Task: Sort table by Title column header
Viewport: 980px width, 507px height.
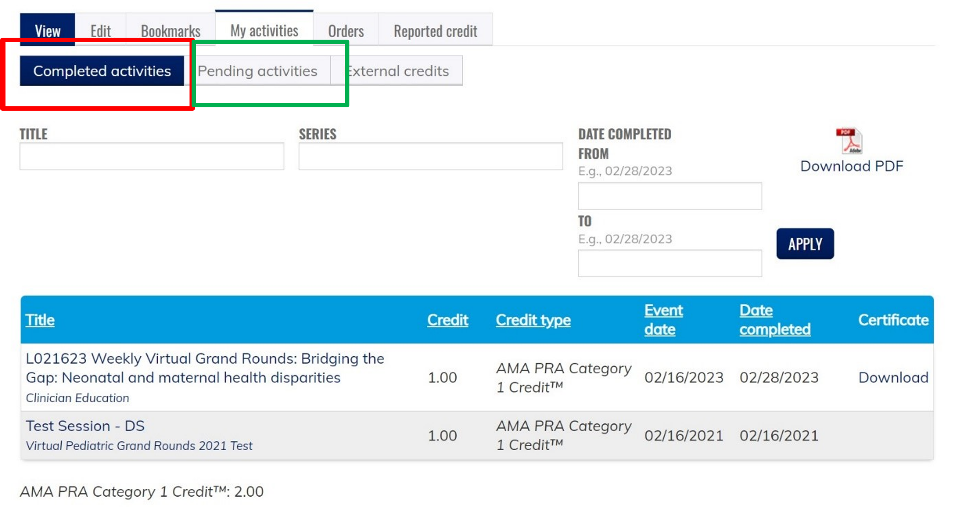Action: pyautogui.click(x=40, y=320)
